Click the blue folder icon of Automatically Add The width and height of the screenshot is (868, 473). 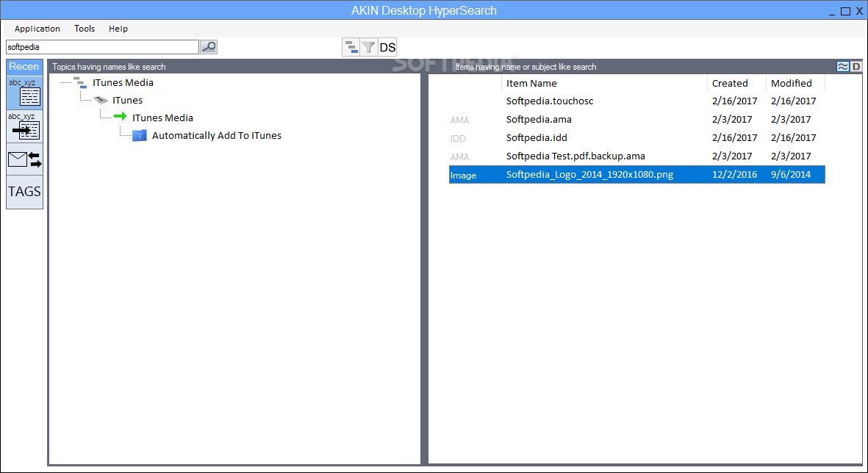(x=140, y=136)
